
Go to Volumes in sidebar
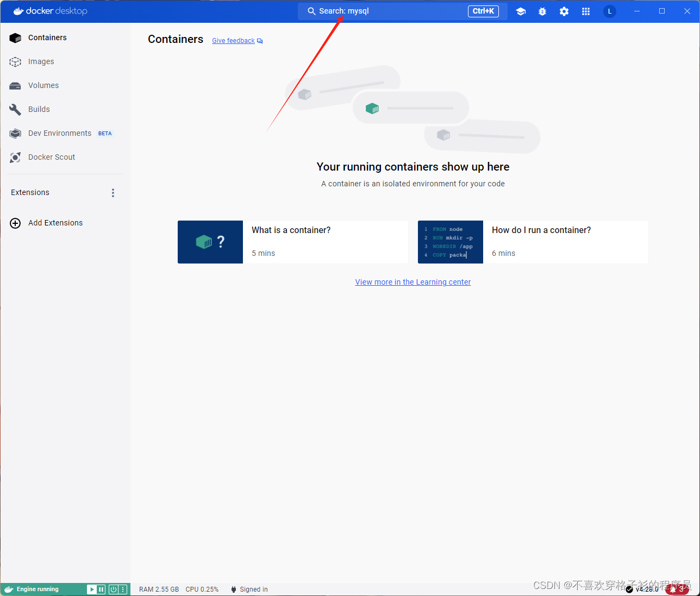coord(65,85)
